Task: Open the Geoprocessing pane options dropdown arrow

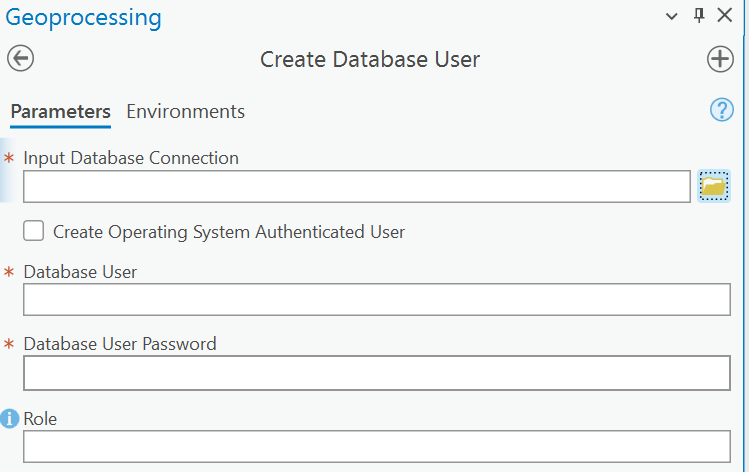Action: 672,16
